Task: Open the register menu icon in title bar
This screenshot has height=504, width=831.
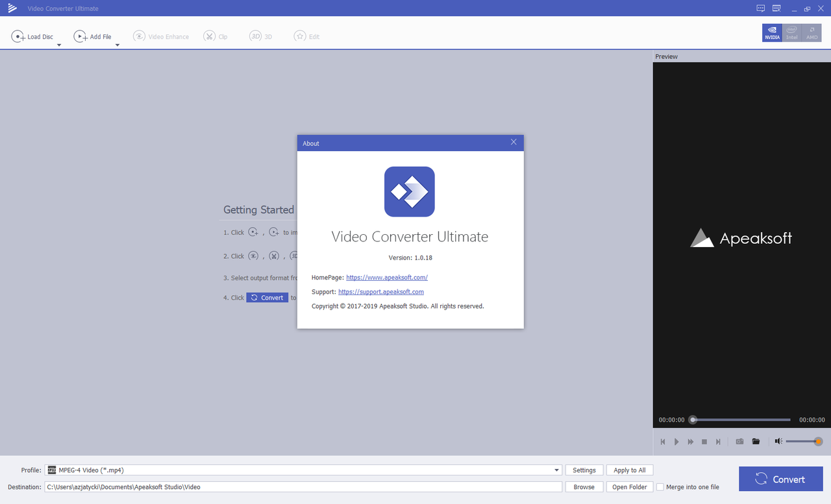Action: pyautogui.click(x=776, y=8)
